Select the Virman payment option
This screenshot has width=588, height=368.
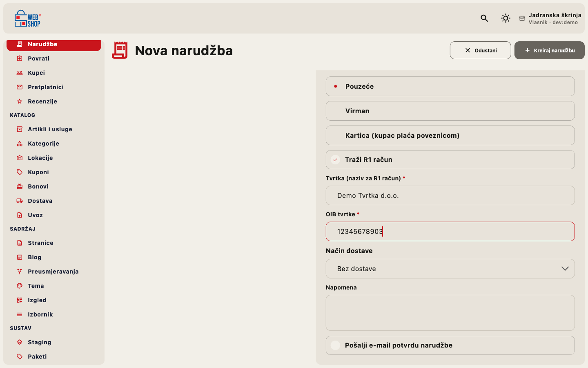click(x=450, y=111)
